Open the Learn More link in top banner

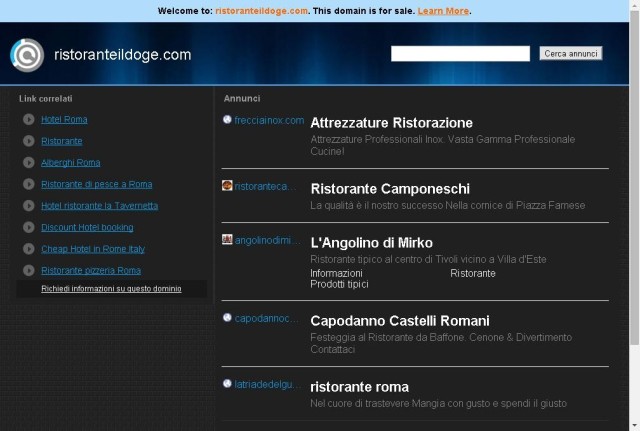(443, 11)
